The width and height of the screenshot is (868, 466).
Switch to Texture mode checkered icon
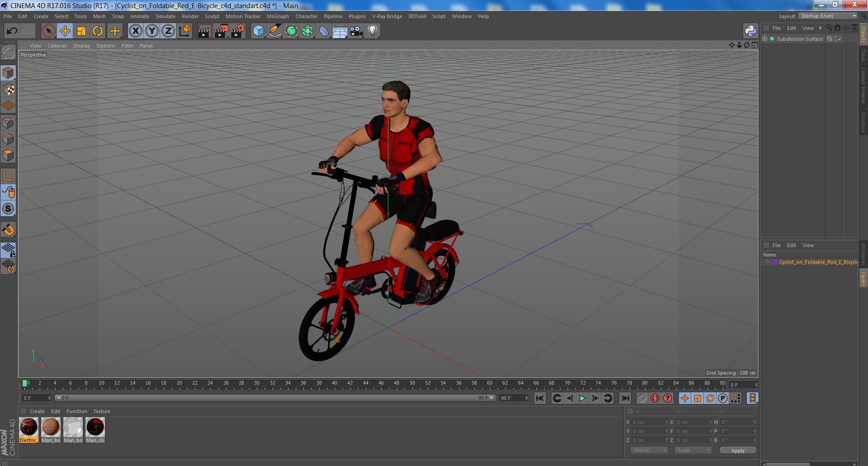8,90
